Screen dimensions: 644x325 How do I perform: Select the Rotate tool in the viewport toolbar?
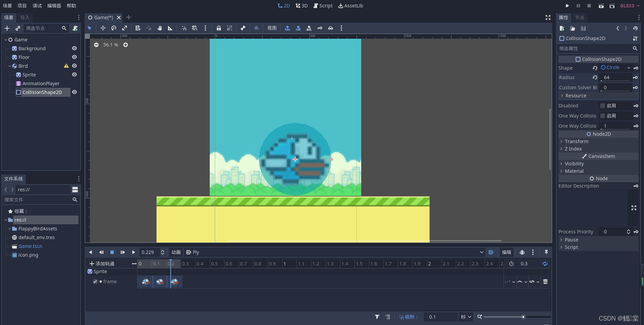114,28
